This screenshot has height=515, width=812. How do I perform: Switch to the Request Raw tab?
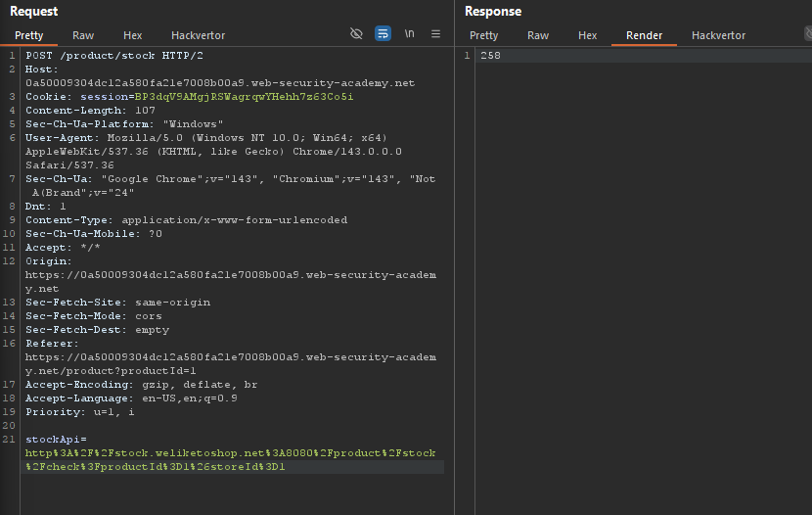[83, 35]
